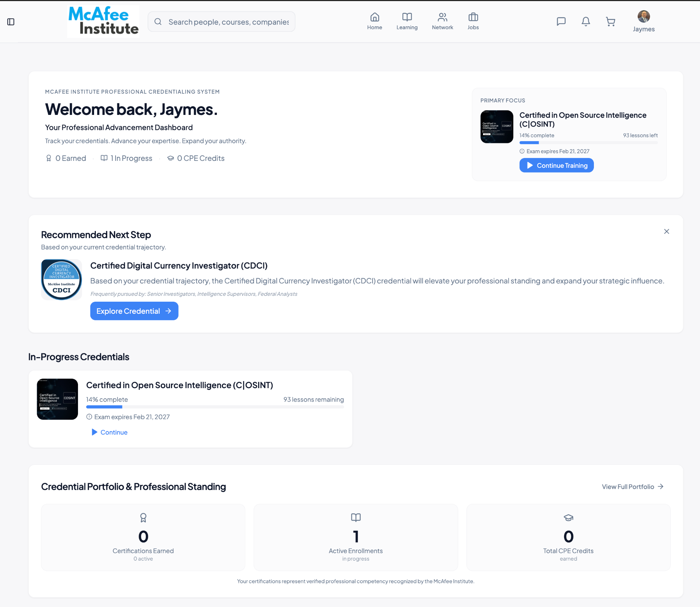Screen dimensions: 700x607
Task: Focus the search people, courses, companies field
Action: pyautogui.click(x=222, y=22)
